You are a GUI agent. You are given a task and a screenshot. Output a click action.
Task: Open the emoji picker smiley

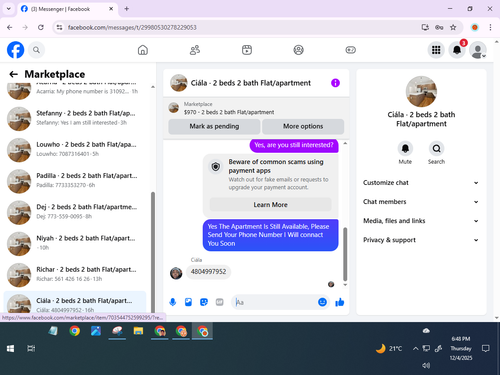pyautogui.click(x=322, y=302)
